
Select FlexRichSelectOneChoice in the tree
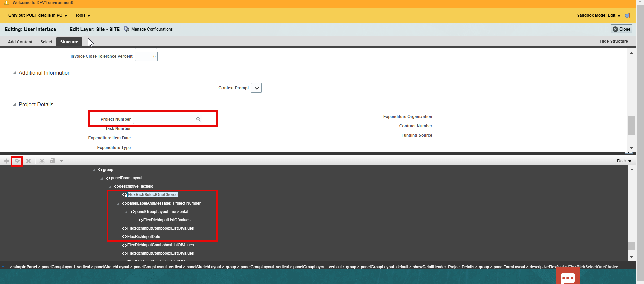click(152, 195)
